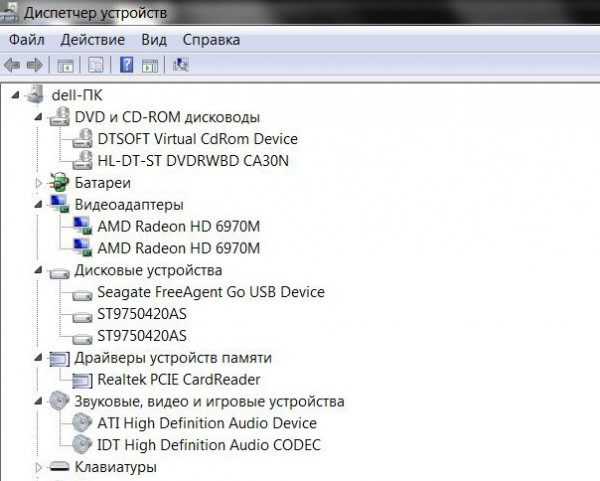
Task: Click Драйверы устройств памяти category icon
Action: pyautogui.click(x=59, y=359)
